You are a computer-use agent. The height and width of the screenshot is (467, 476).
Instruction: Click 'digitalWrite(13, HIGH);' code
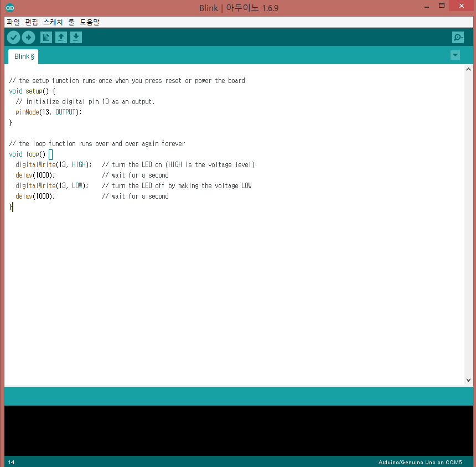pyautogui.click(x=54, y=164)
